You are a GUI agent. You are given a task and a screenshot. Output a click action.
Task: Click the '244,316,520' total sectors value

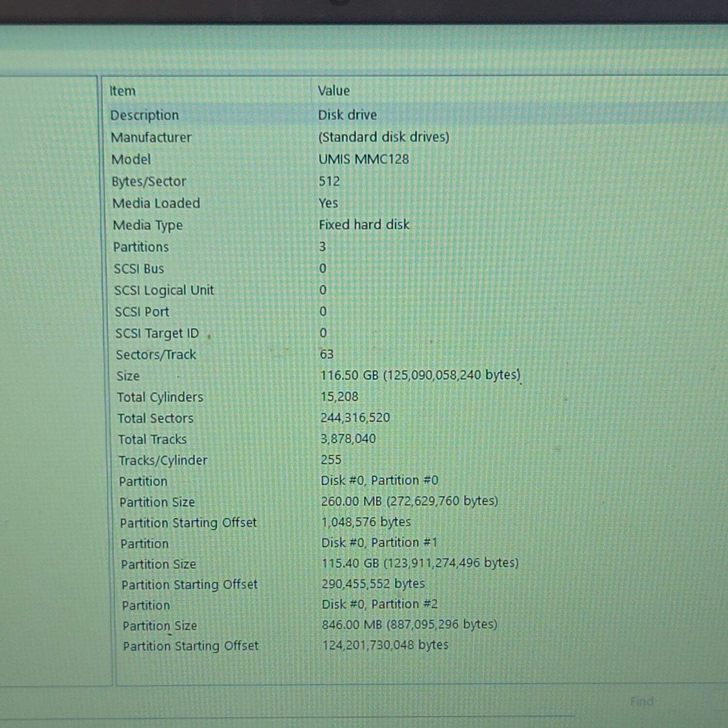[355, 417]
